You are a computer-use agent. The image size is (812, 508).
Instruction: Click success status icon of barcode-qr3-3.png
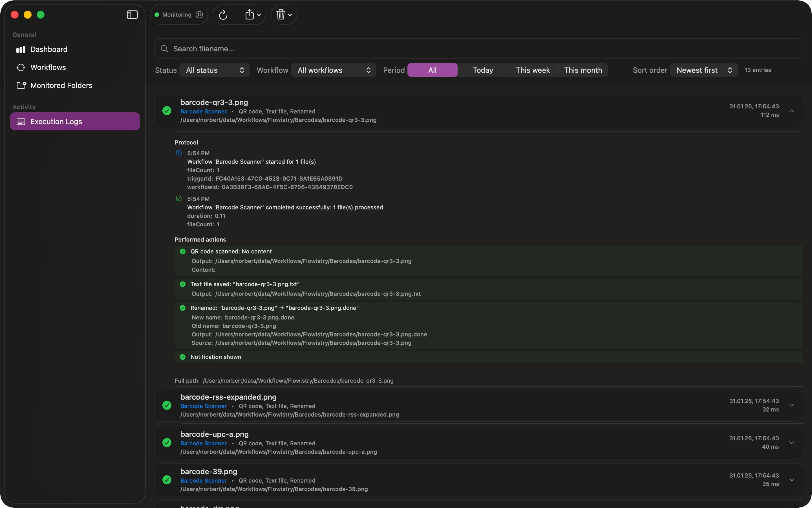[167, 111]
